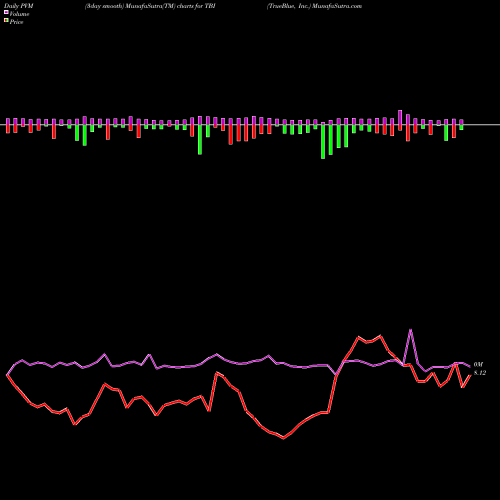Click the Price legend color marker
This screenshot has height=500, width=500.
click(x=6, y=21)
